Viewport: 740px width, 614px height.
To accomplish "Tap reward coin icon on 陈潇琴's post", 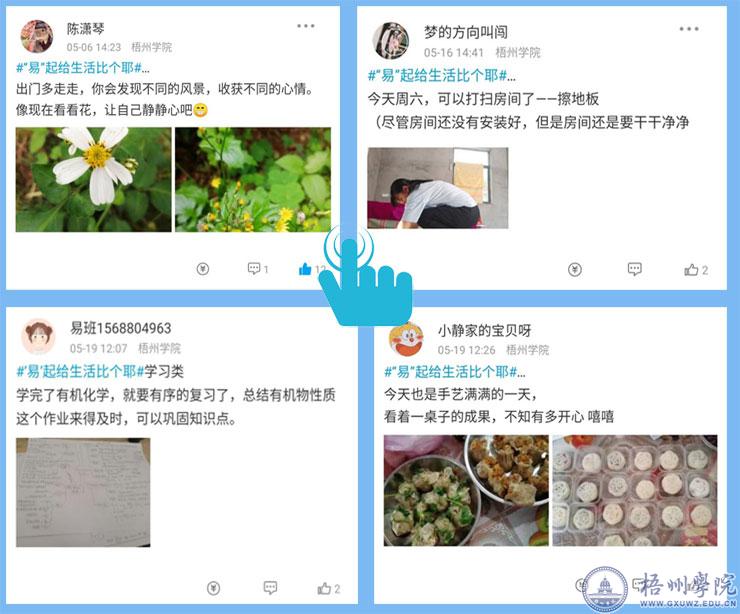I will pos(202,269).
